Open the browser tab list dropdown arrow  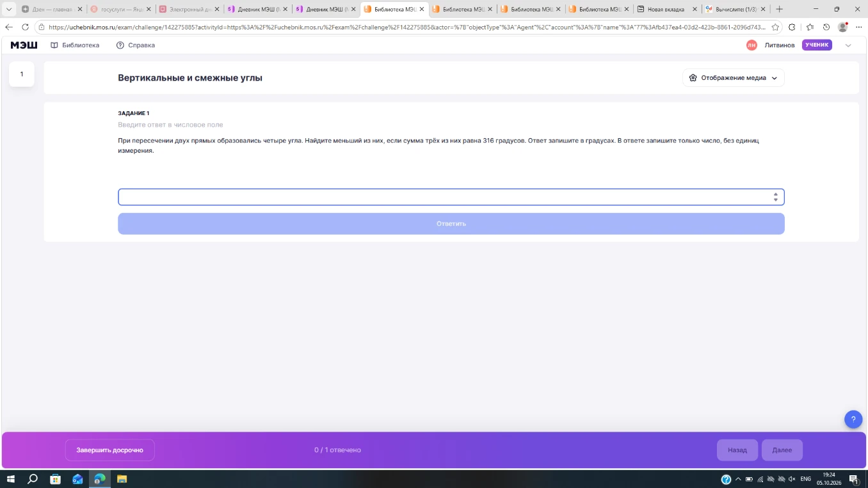tap(9, 9)
